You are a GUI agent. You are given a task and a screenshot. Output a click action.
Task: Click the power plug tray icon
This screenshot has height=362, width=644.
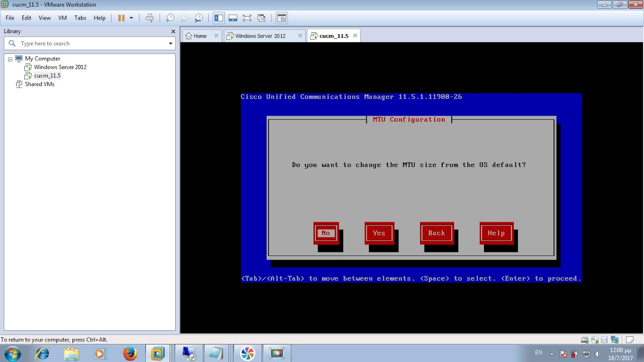tap(575, 353)
